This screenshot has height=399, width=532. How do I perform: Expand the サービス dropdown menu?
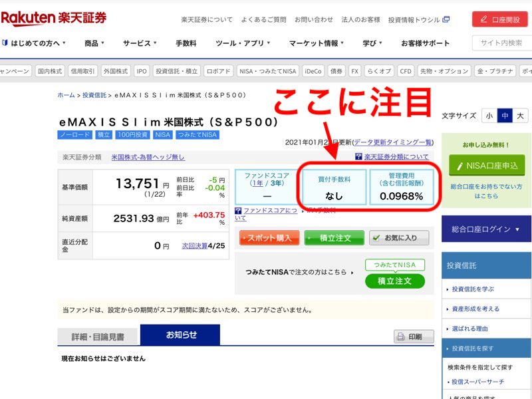click(x=140, y=43)
